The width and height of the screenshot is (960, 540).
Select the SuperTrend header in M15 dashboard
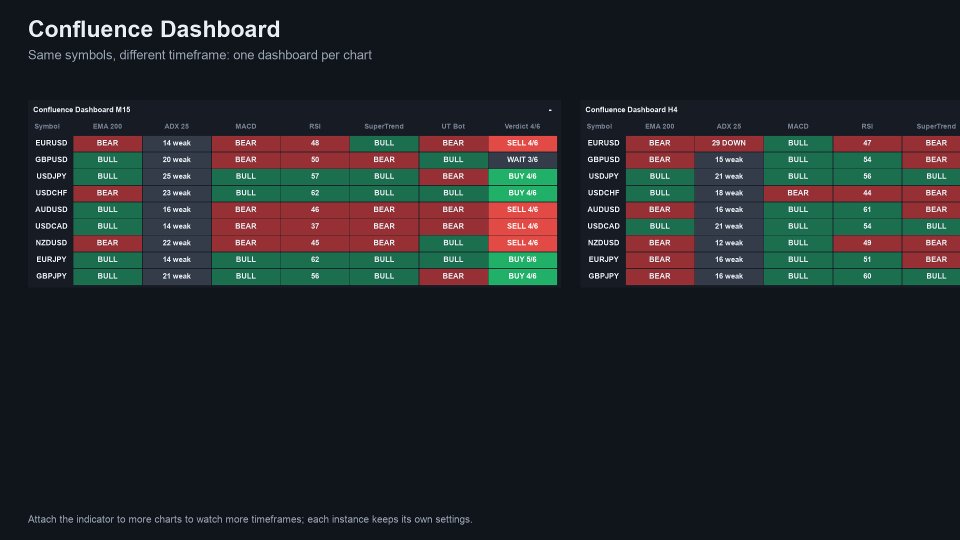tap(384, 126)
